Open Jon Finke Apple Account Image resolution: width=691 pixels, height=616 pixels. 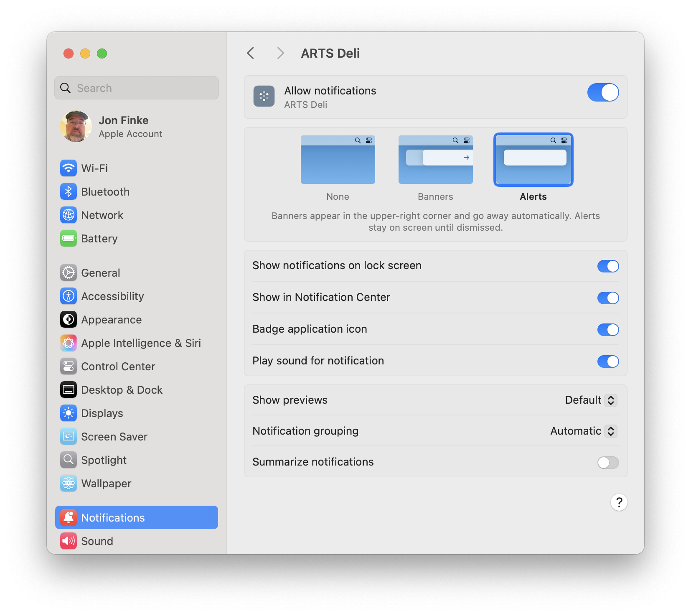point(137,127)
